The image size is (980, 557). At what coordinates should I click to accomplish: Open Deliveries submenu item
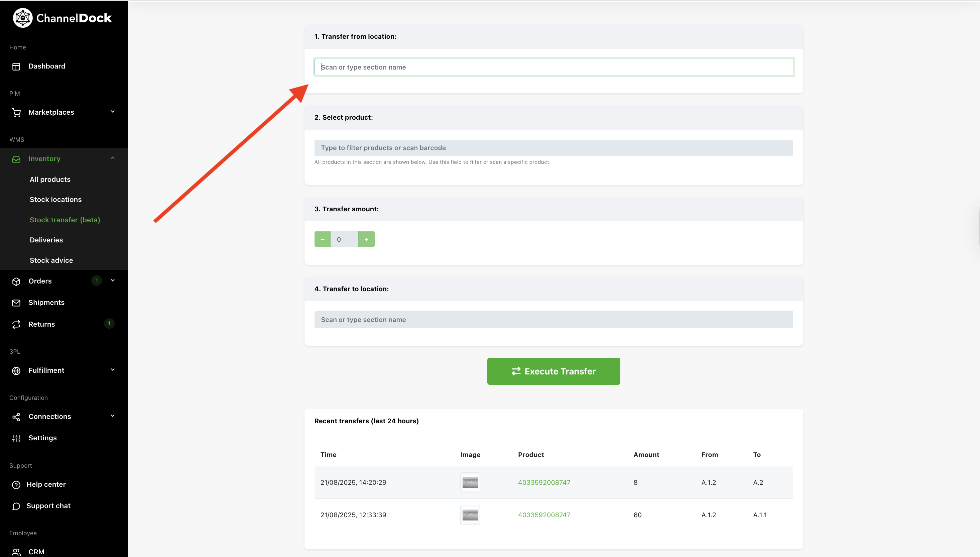tap(46, 240)
